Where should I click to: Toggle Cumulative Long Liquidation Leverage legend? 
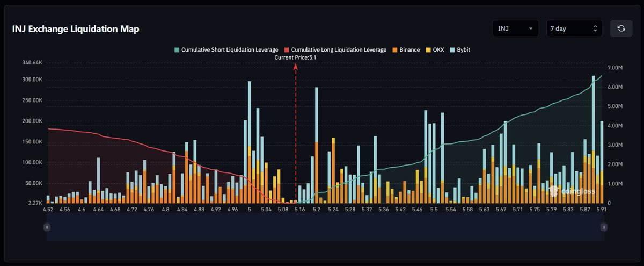335,49
